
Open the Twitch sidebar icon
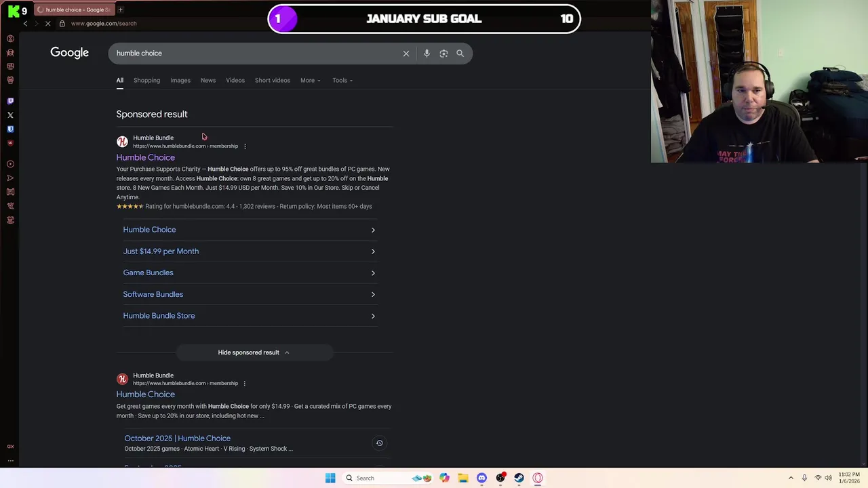point(10,101)
